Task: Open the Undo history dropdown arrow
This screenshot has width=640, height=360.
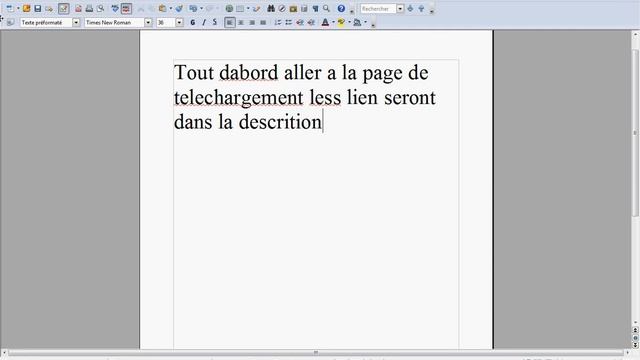Action: [201, 8]
